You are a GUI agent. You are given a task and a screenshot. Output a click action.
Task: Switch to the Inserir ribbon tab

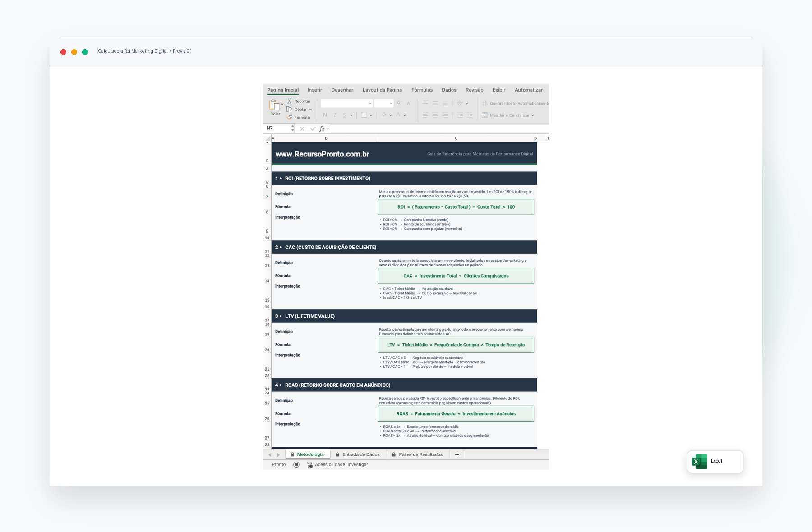pos(315,90)
